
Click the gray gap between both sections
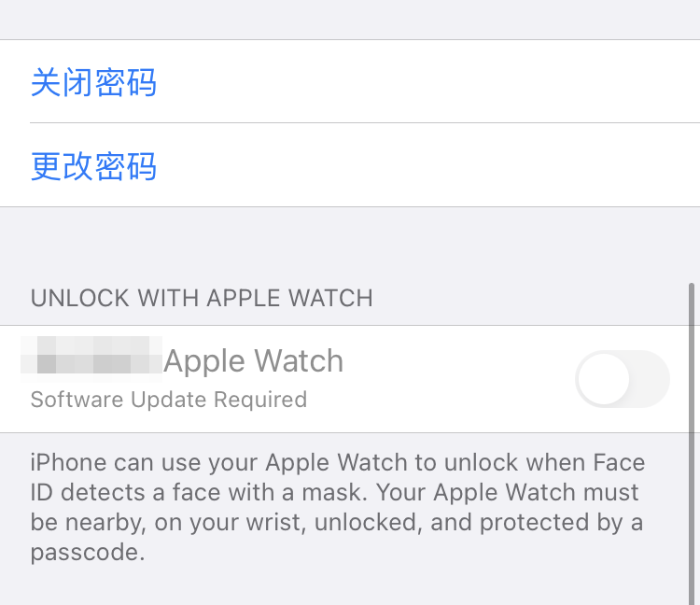click(x=350, y=244)
